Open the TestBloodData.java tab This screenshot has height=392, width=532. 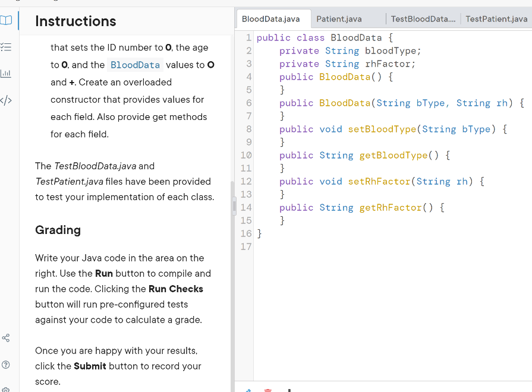point(423,20)
